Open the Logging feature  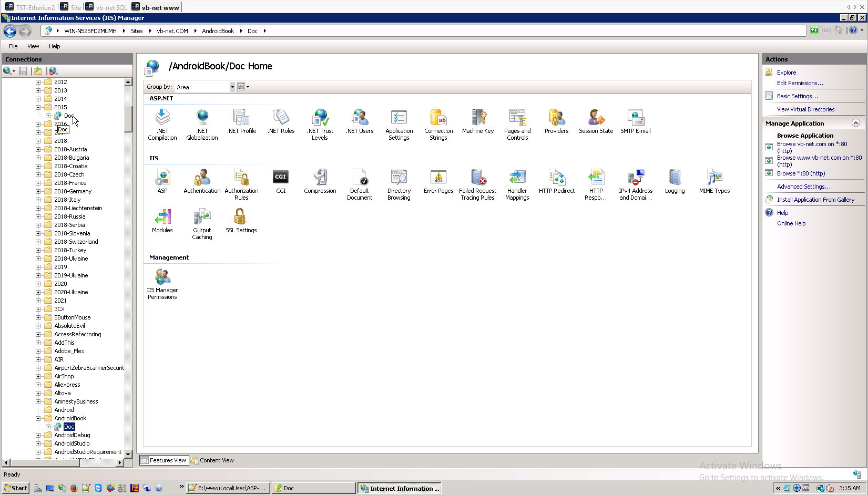[675, 181]
